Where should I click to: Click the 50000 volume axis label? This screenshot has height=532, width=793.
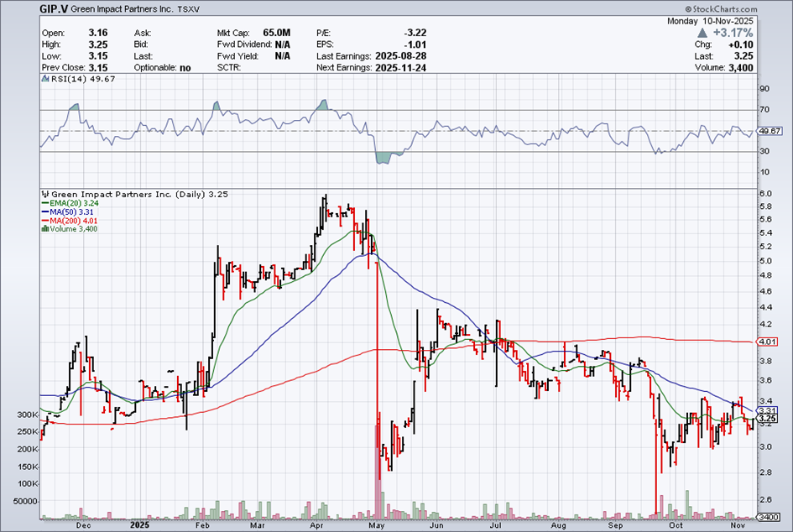click(26, 501)
